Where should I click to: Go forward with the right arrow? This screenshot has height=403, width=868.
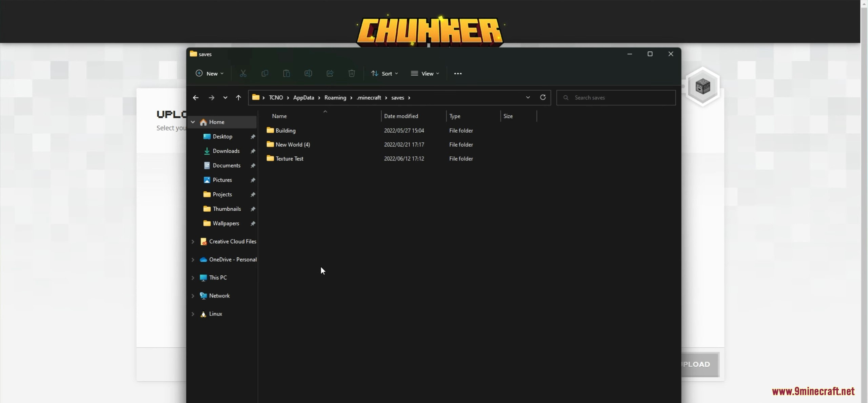point(211,98)
